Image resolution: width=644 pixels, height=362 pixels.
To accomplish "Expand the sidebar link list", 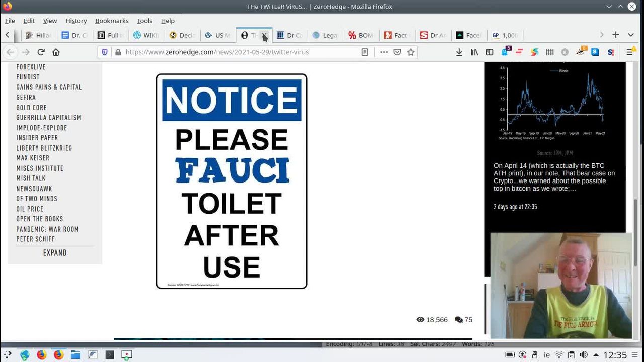I will (55, 253).
